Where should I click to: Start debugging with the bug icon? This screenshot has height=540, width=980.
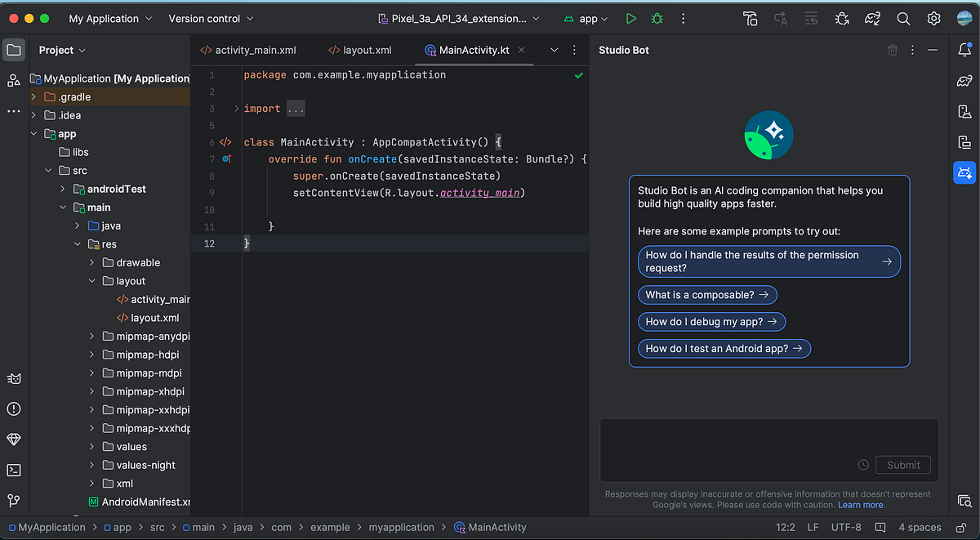(656, 18)
